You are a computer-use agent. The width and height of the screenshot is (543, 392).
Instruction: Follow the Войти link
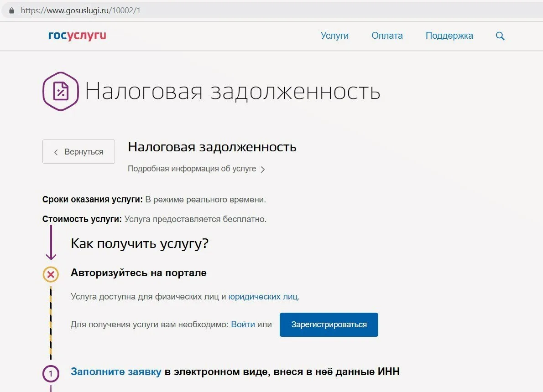pyautogui.click(x=243, y=325)
